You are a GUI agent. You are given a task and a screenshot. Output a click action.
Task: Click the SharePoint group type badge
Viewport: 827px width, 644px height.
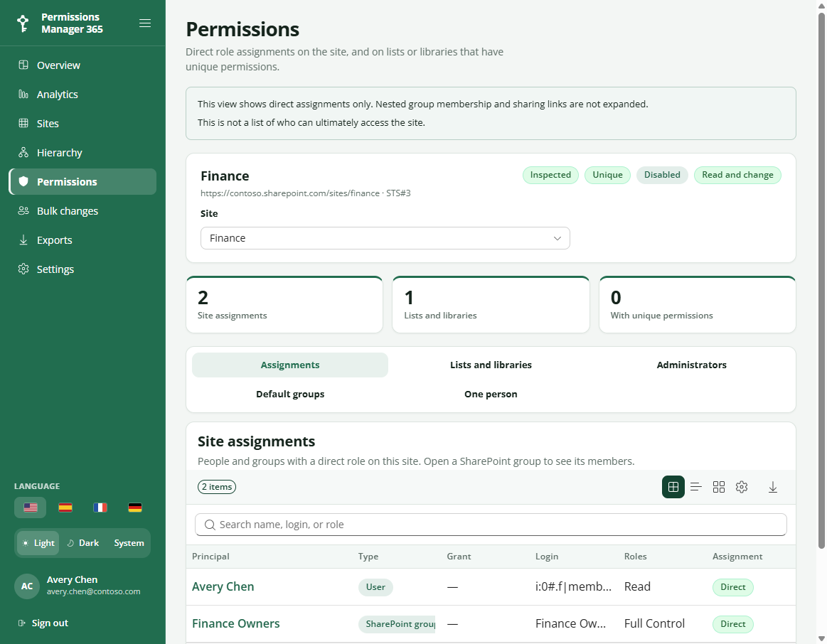[398, 624]
